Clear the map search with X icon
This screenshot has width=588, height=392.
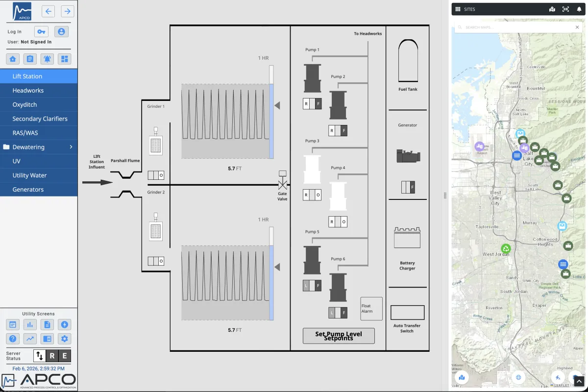[577, 27]
